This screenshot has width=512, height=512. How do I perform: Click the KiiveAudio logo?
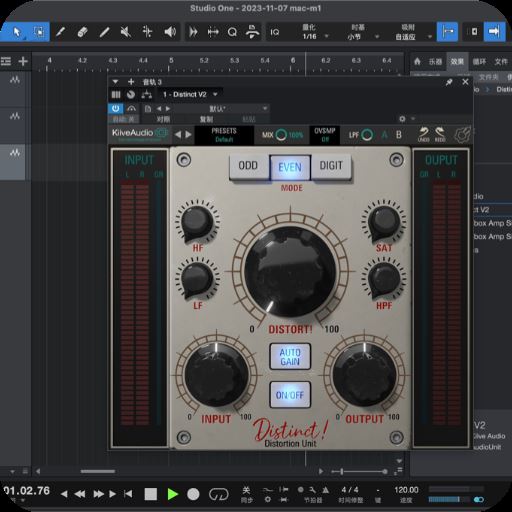pyautogui.click(x=139, y=133)
